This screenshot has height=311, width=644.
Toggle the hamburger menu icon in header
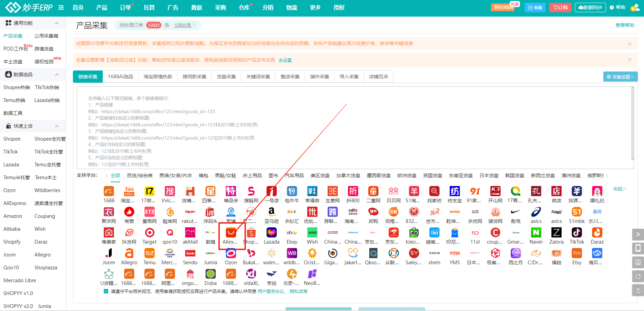[61, 7]
